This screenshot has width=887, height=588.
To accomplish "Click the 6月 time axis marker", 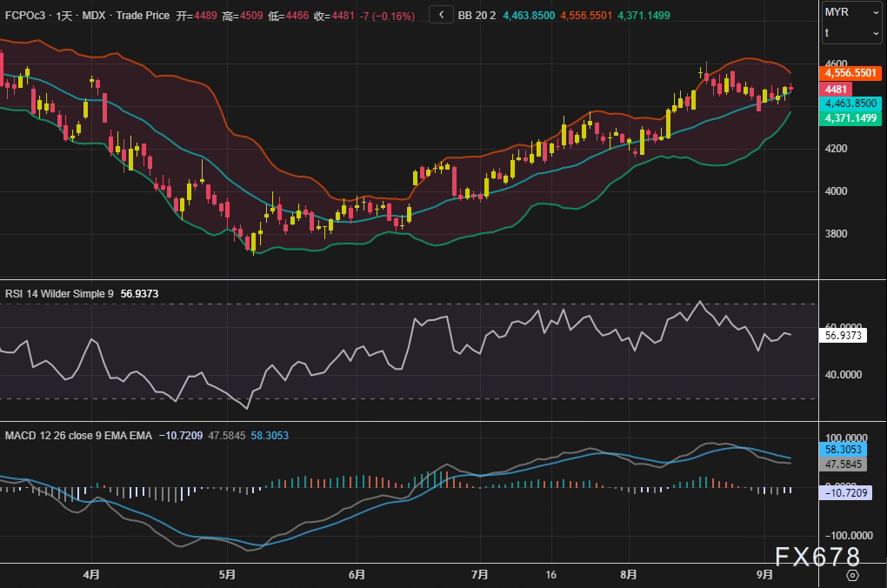I will 356,575.
